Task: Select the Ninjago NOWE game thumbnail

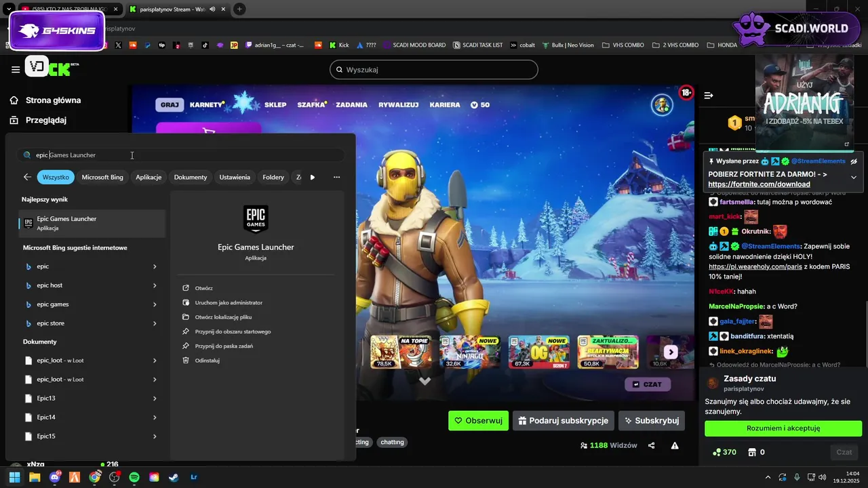Action: tap(470, 352)
